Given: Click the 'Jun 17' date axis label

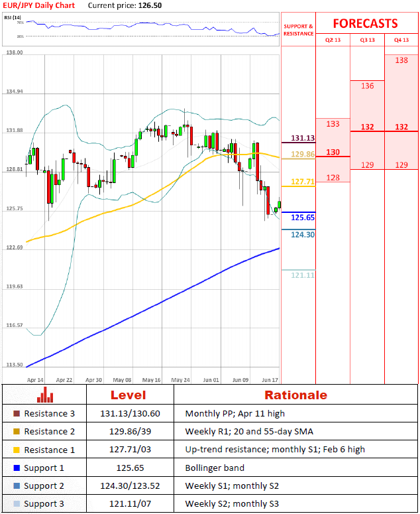Looking at the screenshot, I should pos(270,380).
